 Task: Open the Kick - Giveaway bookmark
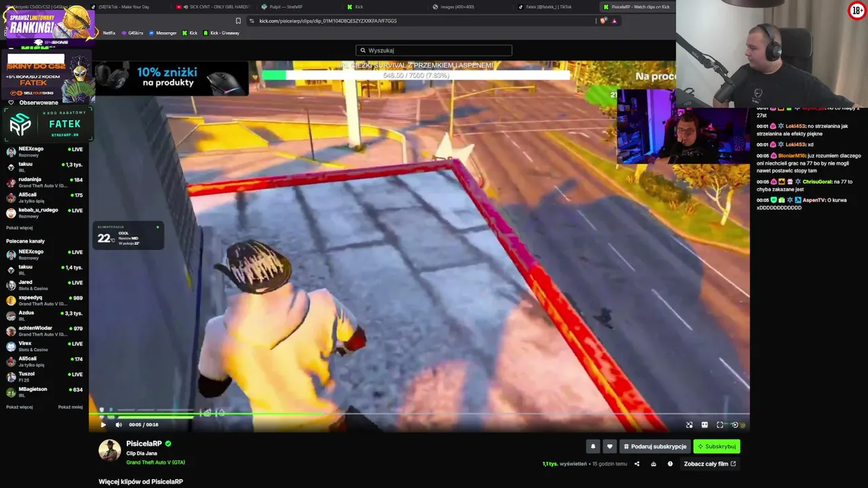point(221,33)
